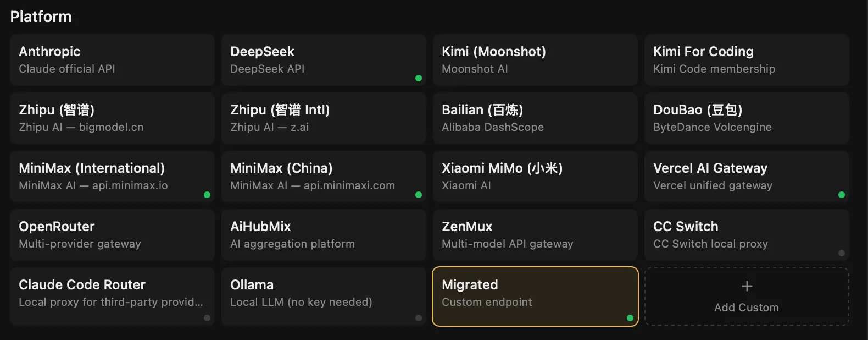This screenshot has height=340, width=868.
Task: Click the green dot on Vercel AI Gateway
Action: (x=841, y=194)
